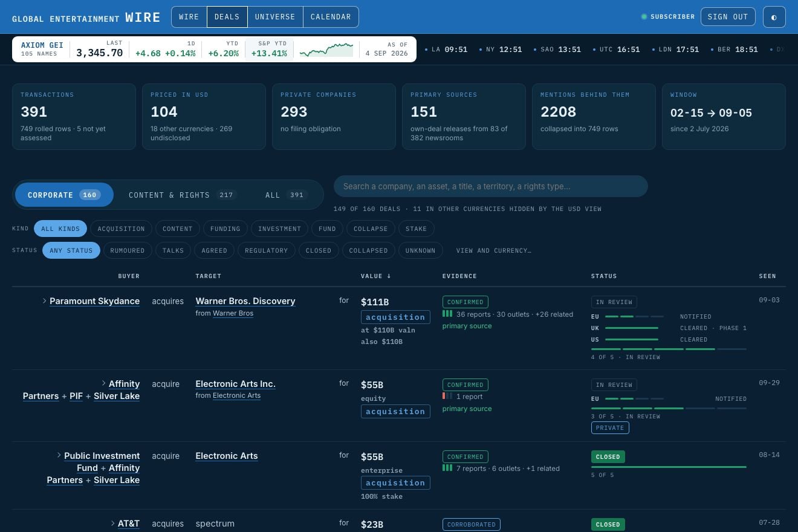
Task: Filter status by Agreed
Action: [214, 250]
